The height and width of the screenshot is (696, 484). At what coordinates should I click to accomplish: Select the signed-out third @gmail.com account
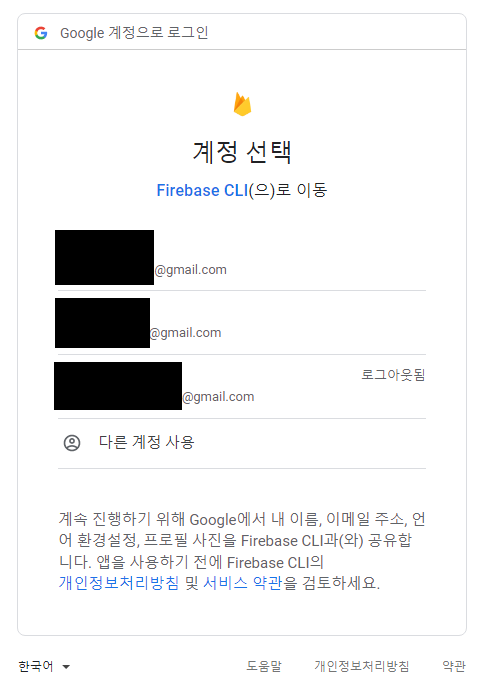coord(242,387)
